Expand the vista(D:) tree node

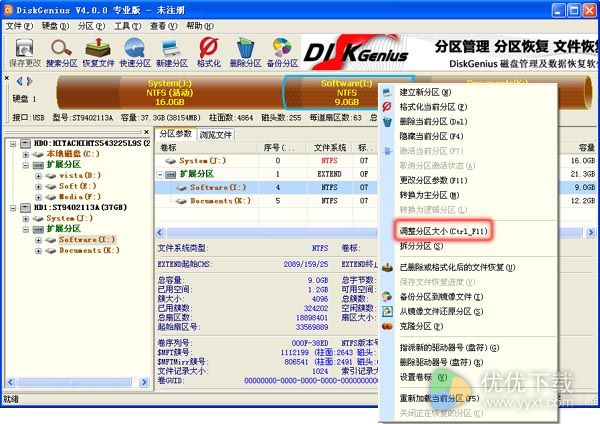pyautogui.click(x=38, y=176)
